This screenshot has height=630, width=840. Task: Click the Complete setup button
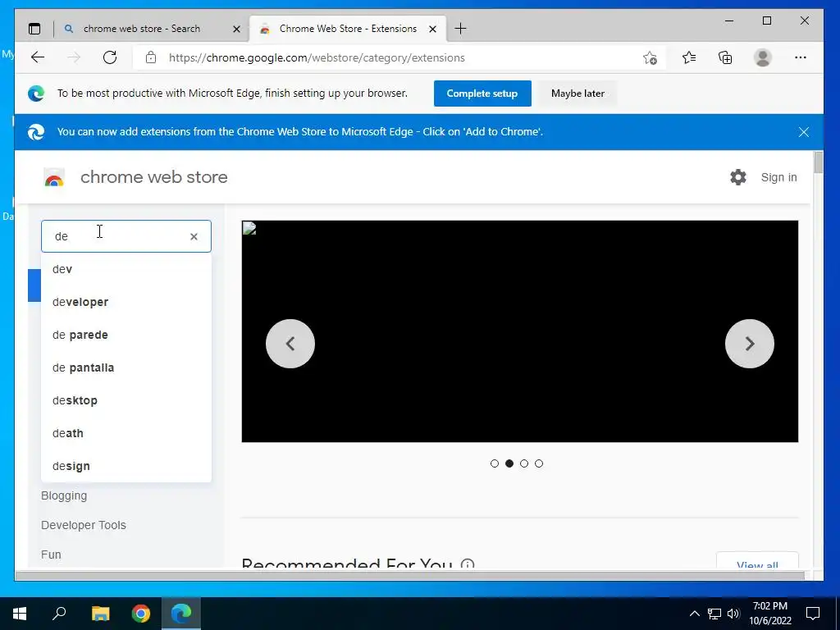pos(482,94)
